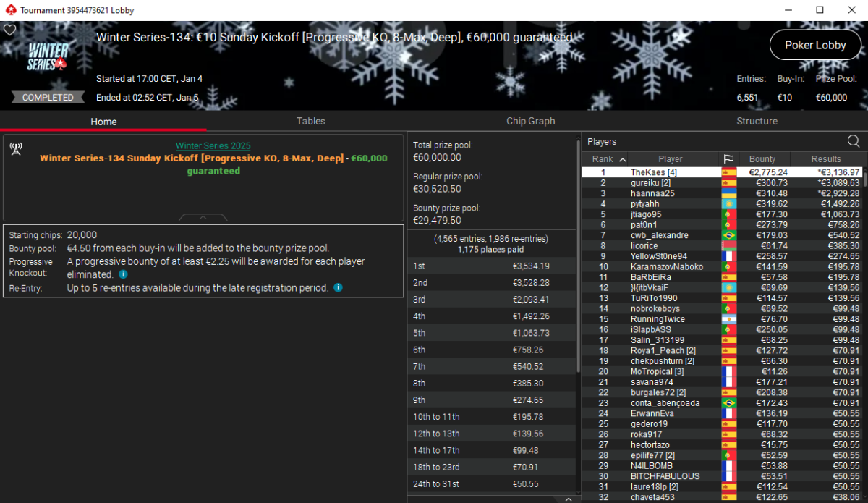Sort players by Bounty column
Viewport: 868px width, 503px height.
[x=762, y=159]
